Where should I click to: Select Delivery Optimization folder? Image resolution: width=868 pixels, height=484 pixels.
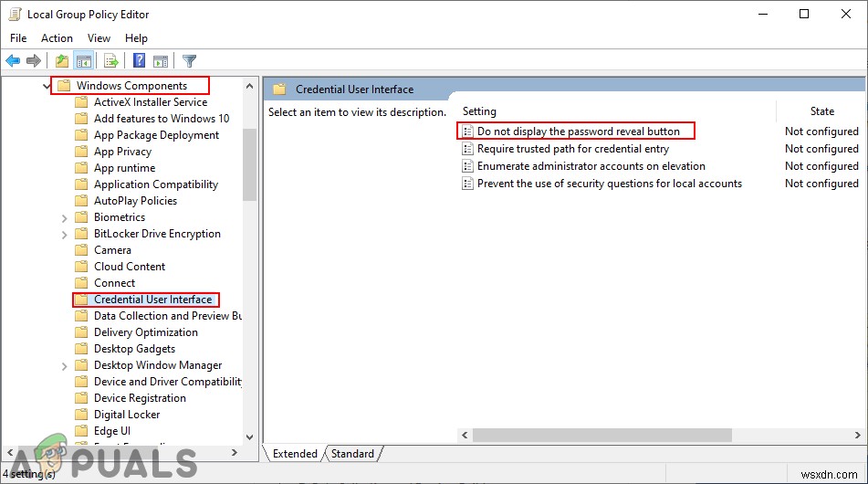[146, 332]
